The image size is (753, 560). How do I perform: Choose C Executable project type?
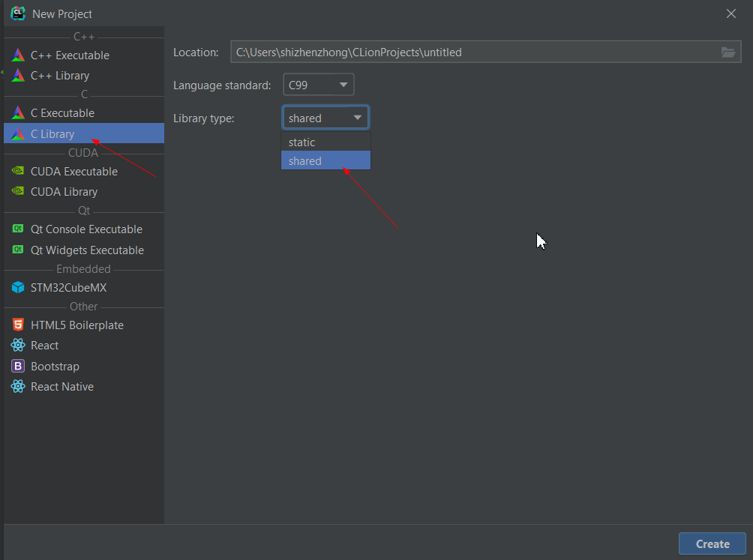click(84, 112)
